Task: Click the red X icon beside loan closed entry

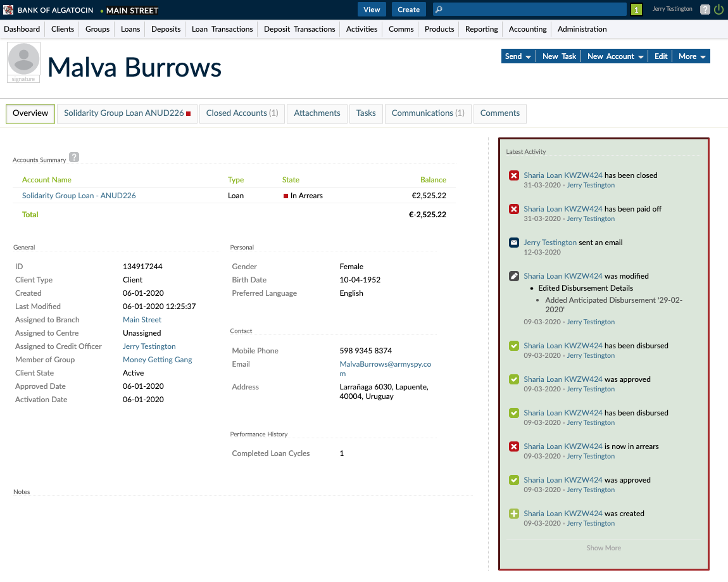Action: tap(513, 175)
